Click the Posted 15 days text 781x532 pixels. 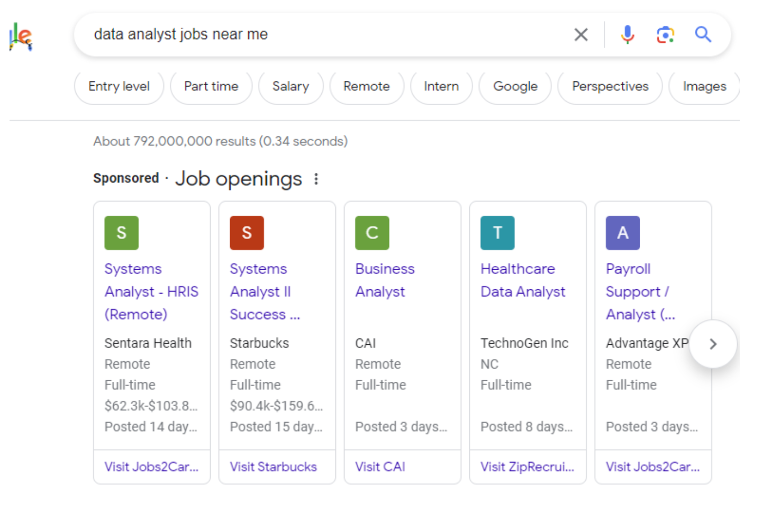coord(276,427)
